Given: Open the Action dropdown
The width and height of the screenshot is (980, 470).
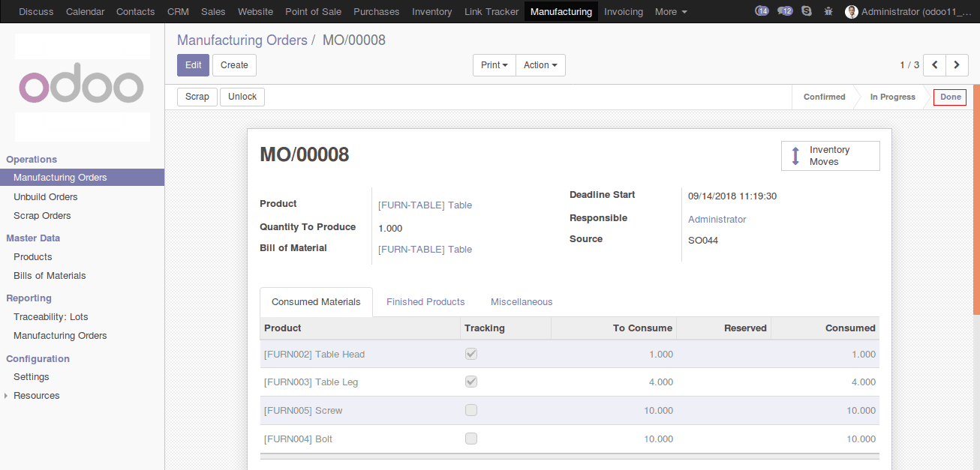Looking at the screenshot, I should 540,65.
